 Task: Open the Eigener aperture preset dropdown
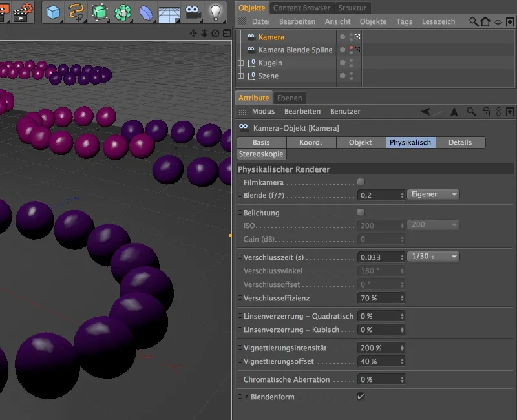433,194
